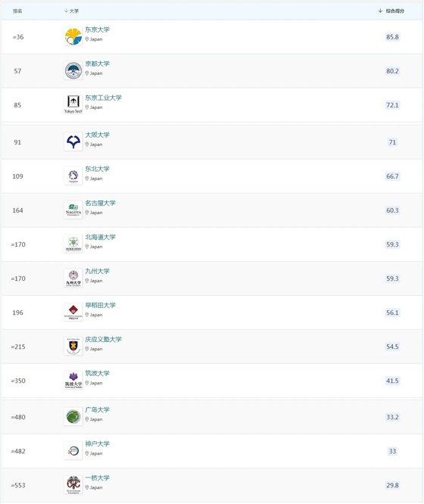
Task: Click the Japan location pin under 名古屋大学
Action: pyautogui.click(x=87, y=213)
